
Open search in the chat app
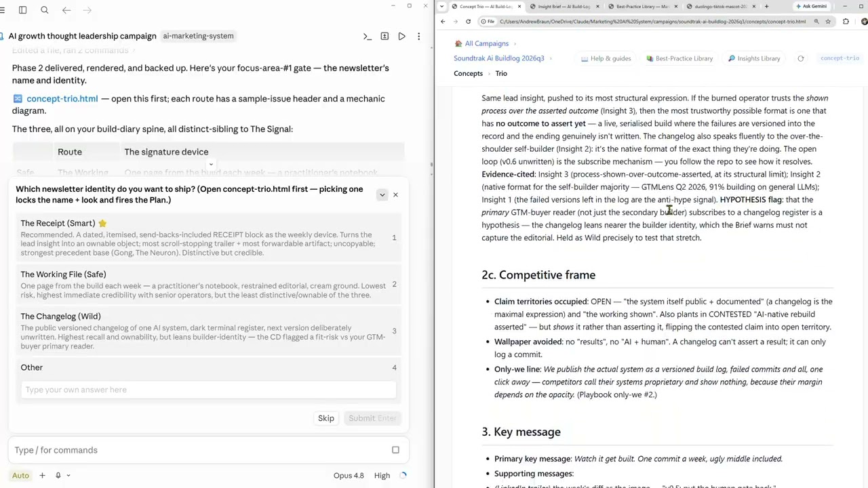point(45,10)
